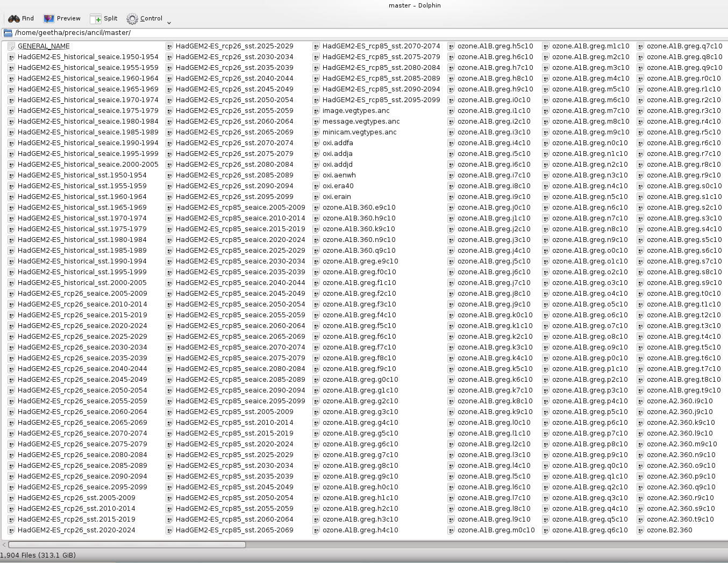
Task: Select icon of minicam.vegtypes.anc
Action: tap(316, 132)
